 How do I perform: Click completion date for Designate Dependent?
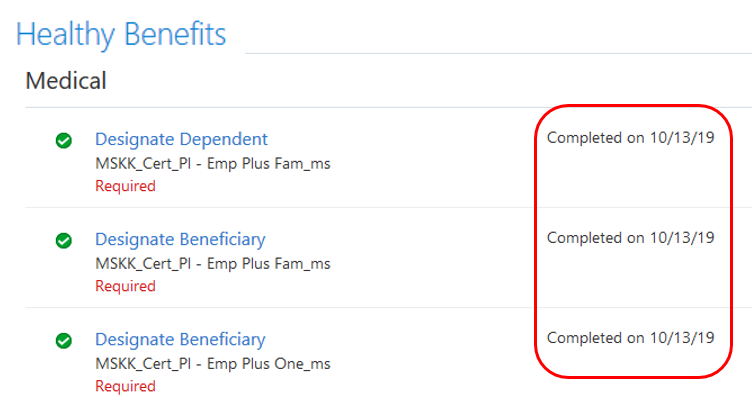630,138
